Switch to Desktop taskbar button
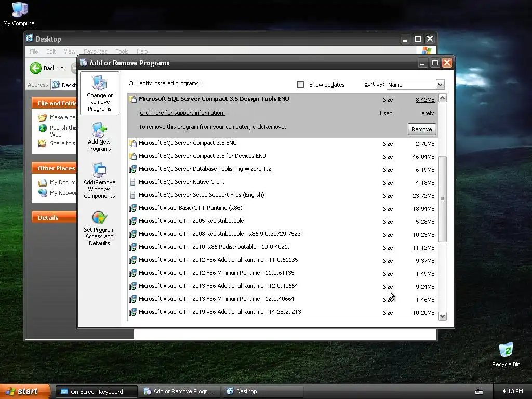This screenshot has height=399, width=532. point(263,391)
